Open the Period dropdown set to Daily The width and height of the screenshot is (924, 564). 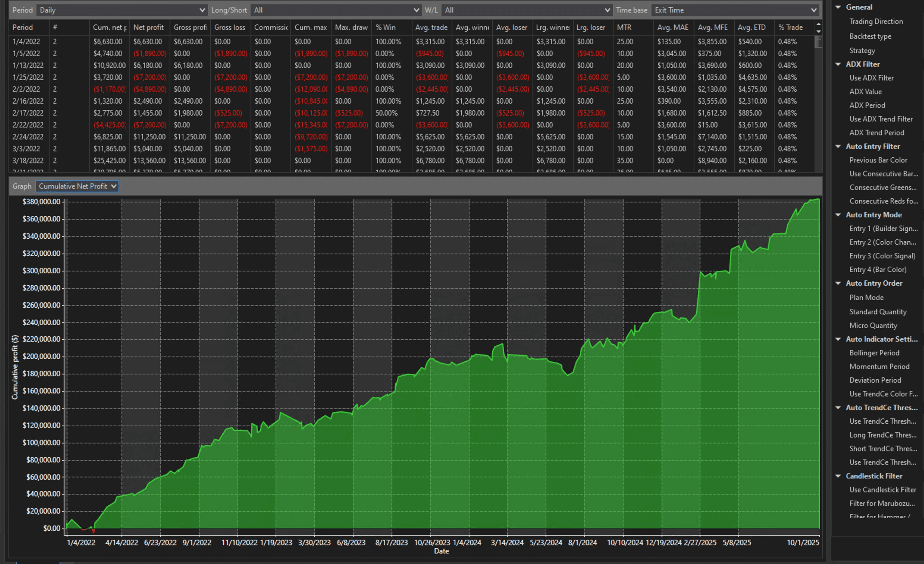point(121,10)
